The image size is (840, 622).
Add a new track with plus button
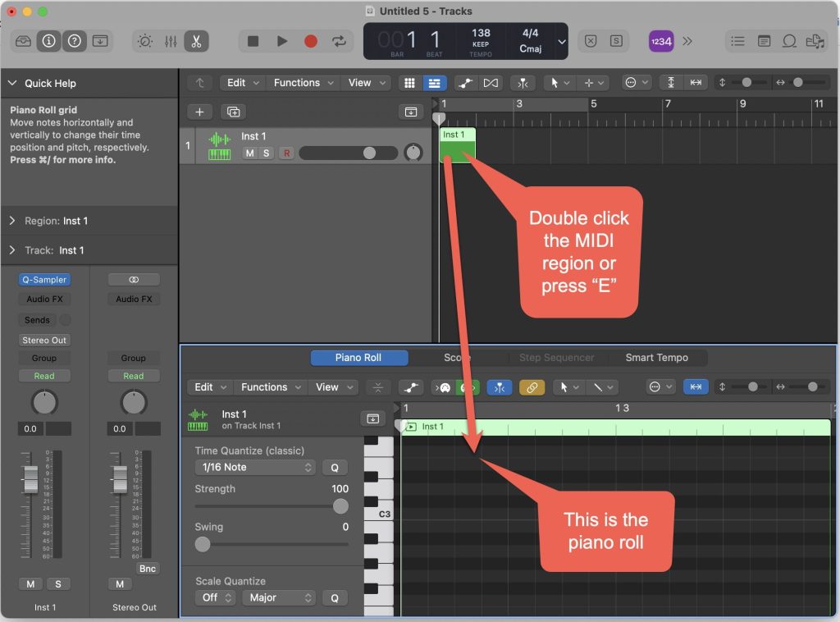[x=199, y=112]
